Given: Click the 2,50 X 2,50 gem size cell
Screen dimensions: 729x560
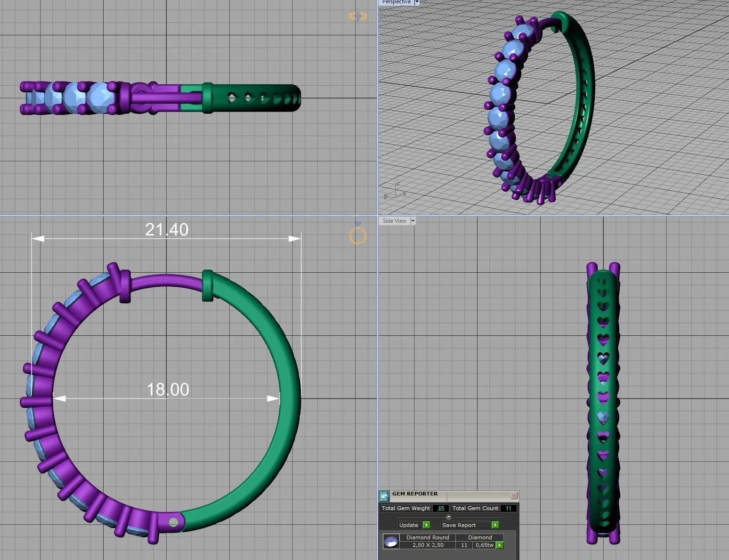Looking at the screenshot, I should pyautogui.click(x=428, y=545).
